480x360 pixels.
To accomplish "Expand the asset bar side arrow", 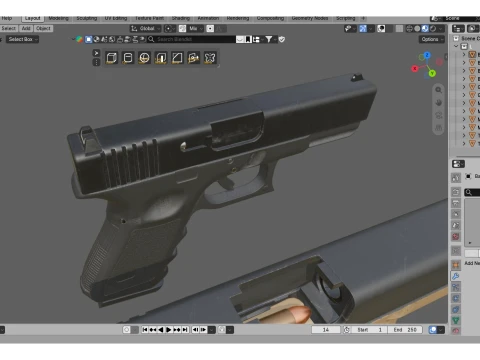I will pyautogui.click(x=96, y=53).
